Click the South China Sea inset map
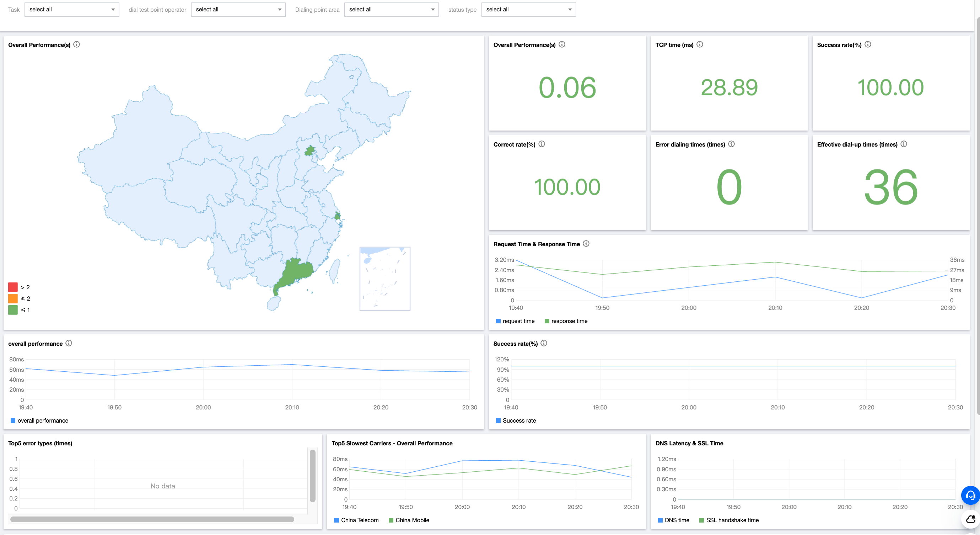The height and width of the screenshot is (535, 980). click(x=384, y=279)
